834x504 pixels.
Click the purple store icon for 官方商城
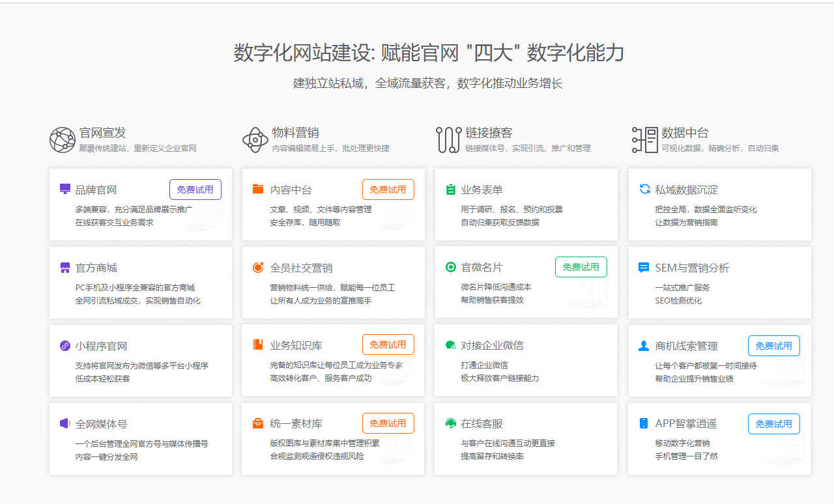pos(65,268)
